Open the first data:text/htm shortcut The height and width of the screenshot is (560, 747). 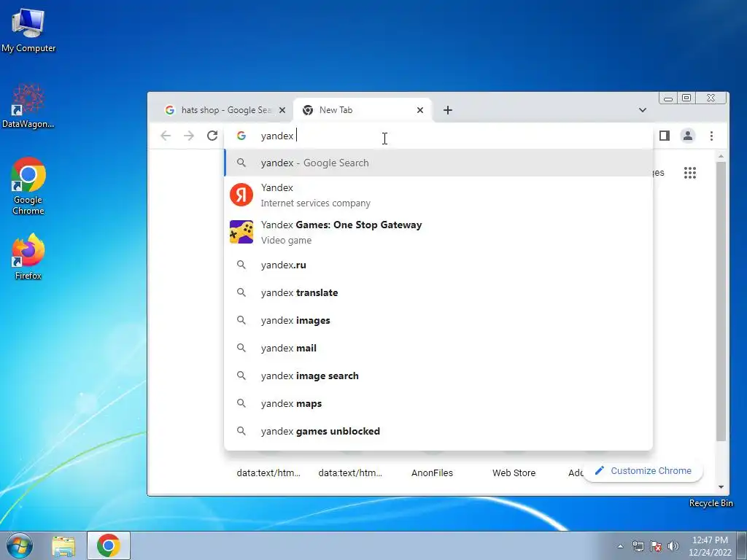click(268, 472)
